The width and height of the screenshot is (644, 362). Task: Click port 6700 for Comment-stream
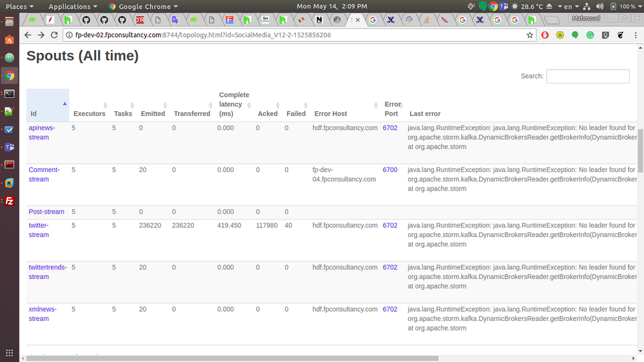point(390,170)
